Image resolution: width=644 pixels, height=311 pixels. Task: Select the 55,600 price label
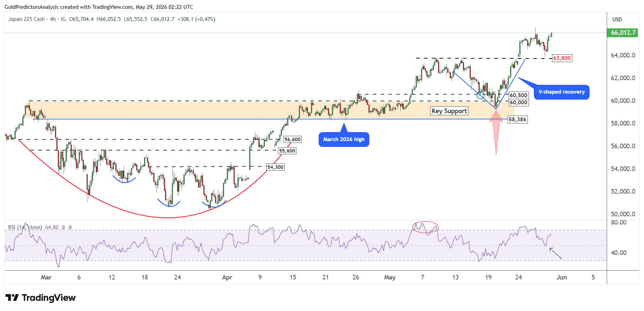click(x=287, y=151)
